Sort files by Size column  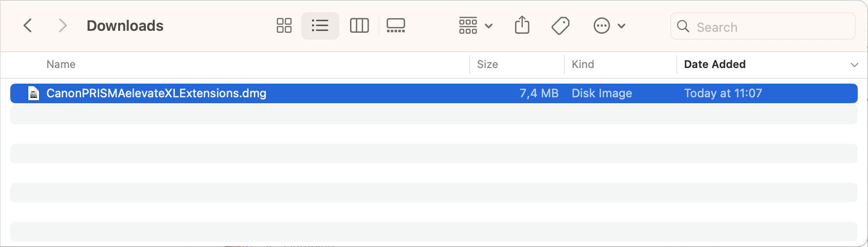click(x=487, y=65)
